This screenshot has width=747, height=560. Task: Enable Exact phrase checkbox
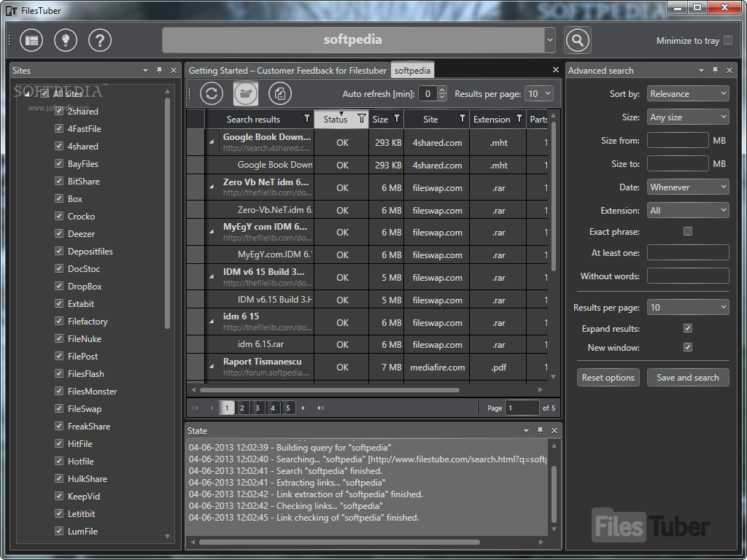[688, 231]
